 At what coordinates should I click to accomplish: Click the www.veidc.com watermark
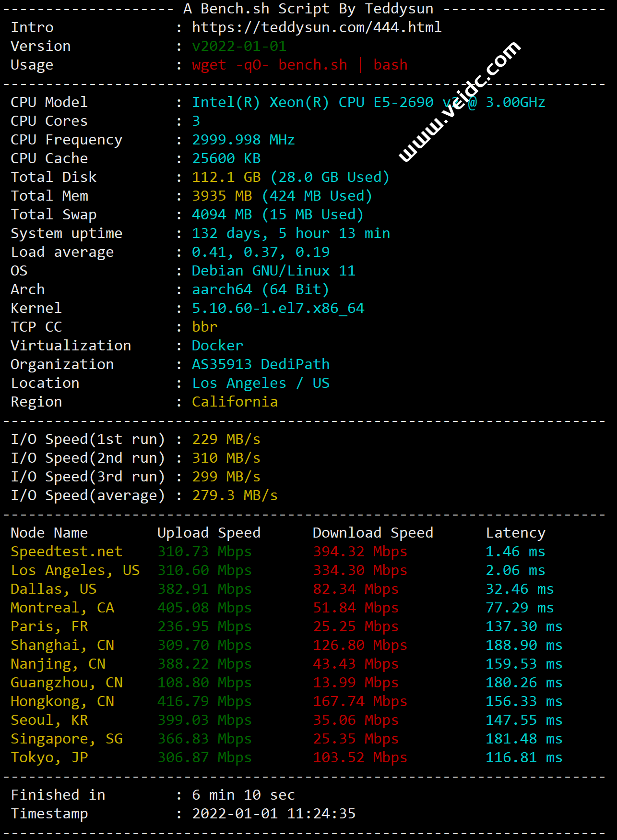459,102
